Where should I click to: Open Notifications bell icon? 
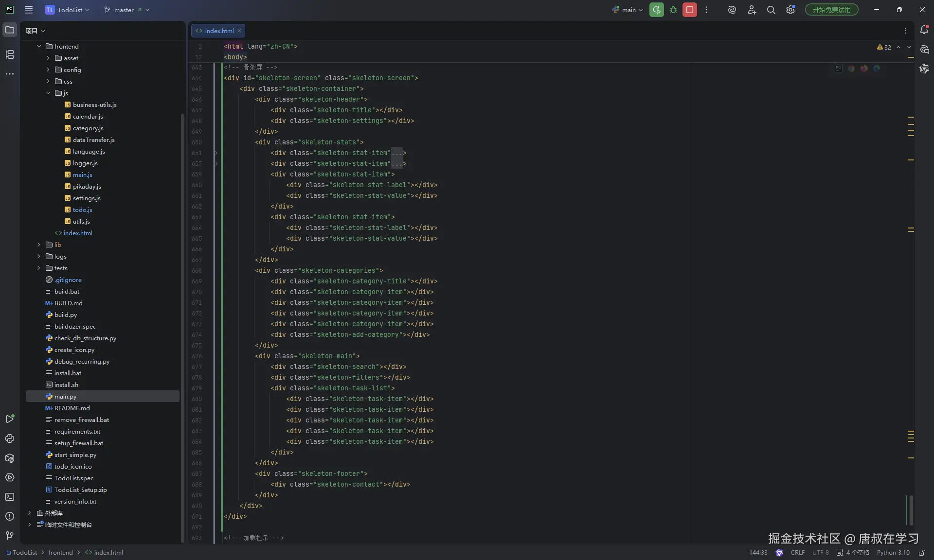[x=924, y=30]
